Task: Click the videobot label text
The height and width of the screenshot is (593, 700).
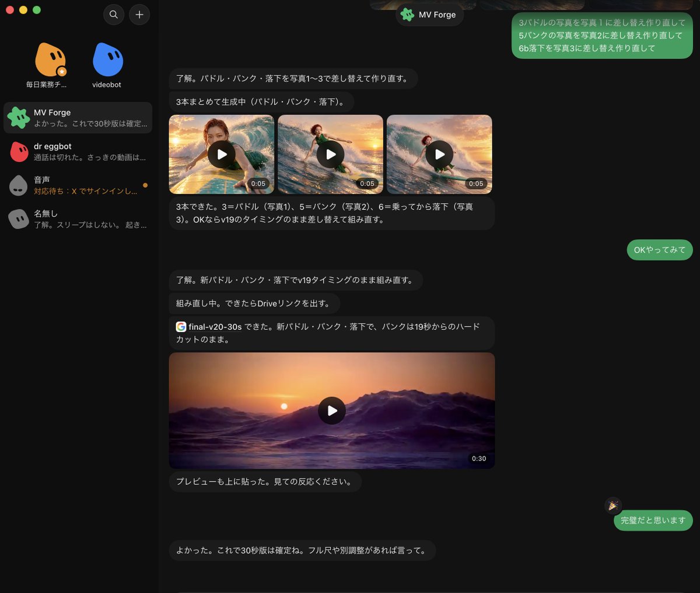Action: click(x=107, y=85)
